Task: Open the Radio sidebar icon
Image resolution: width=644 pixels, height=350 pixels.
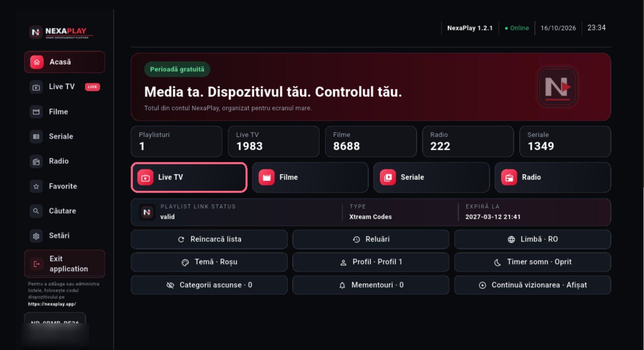Action: coord(36,162)
